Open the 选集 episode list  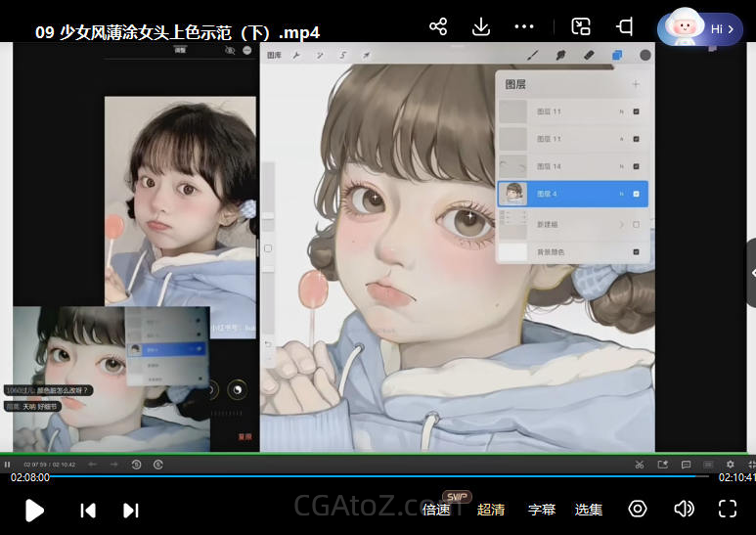[x=589, y=510]
